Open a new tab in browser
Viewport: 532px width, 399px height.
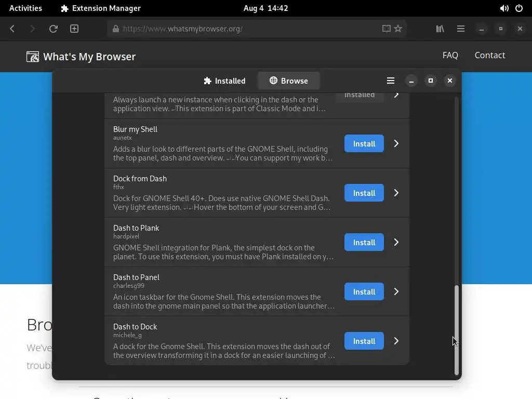click(74, 29)
